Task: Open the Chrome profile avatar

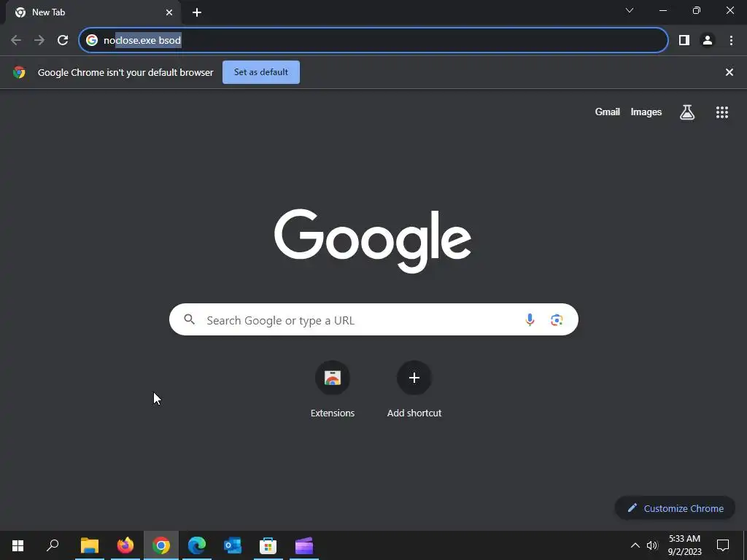Action: [x=708, y=41]
